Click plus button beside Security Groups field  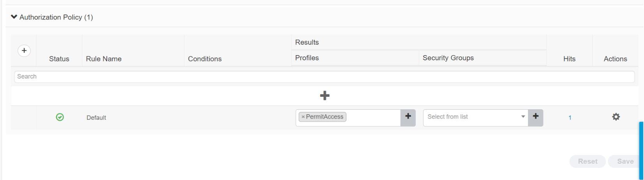(x=536, y=117)
